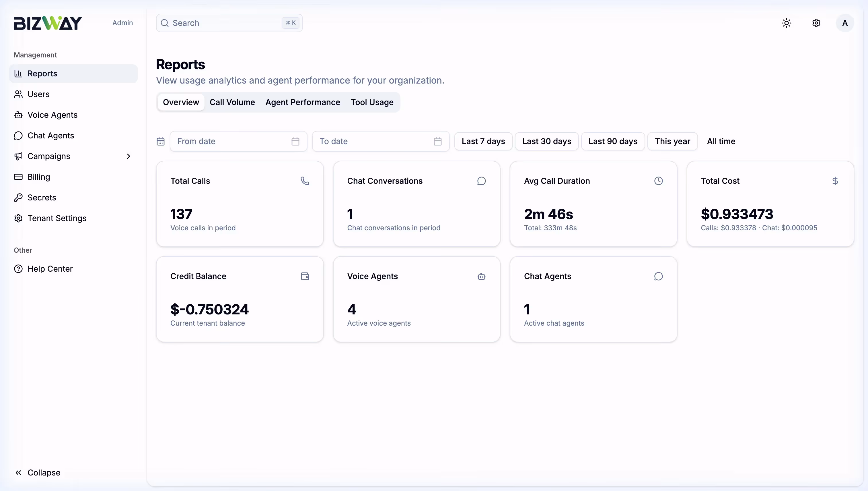Filter by Last 7 days
Viewport: 868px width, 491px height.
(x=483, y=141)
